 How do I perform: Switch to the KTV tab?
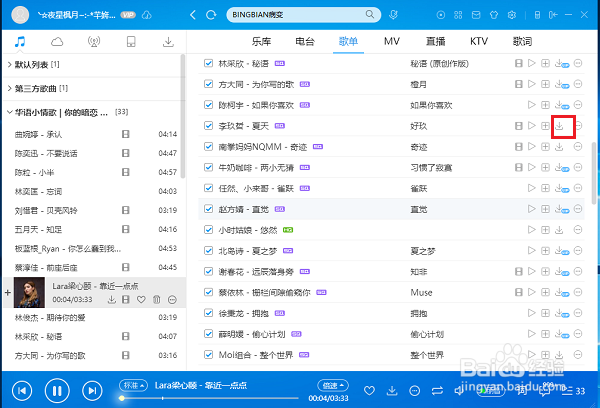pos(479,41)
